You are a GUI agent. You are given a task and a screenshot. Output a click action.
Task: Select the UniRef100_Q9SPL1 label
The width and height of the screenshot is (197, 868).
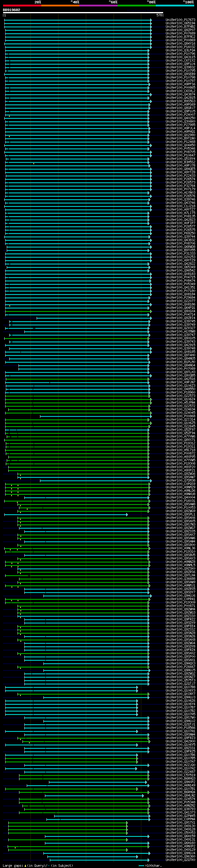[180, 514]
